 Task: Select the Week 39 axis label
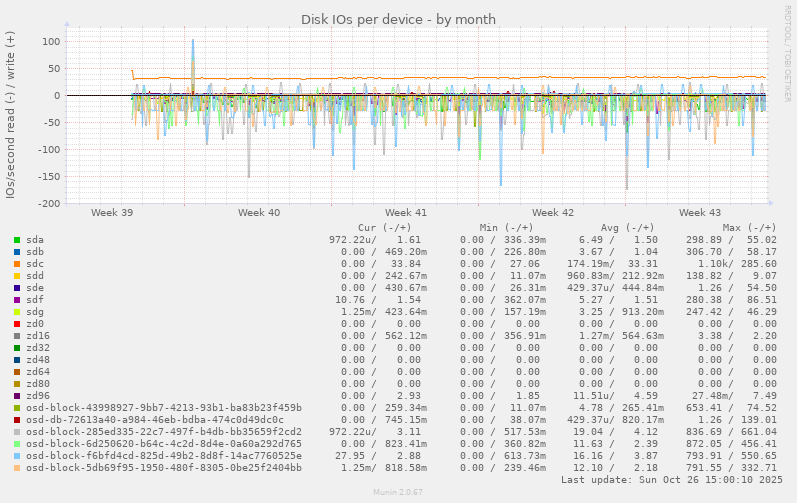pos(112,213)
